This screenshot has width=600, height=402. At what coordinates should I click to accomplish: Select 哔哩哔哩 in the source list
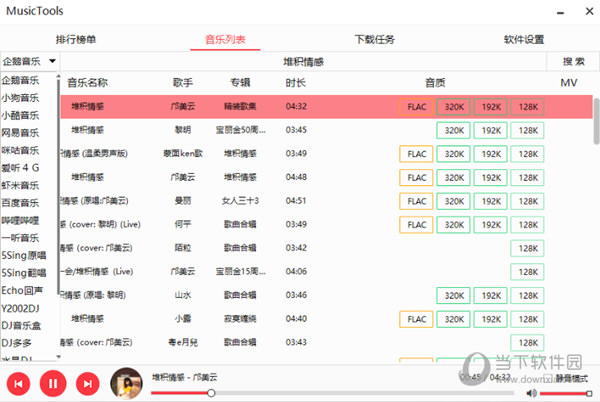pos(20,220)
